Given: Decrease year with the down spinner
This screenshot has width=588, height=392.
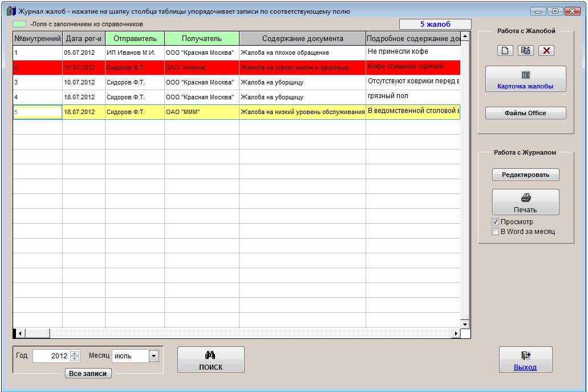Looking at the screenshot, I should point(75,358).
